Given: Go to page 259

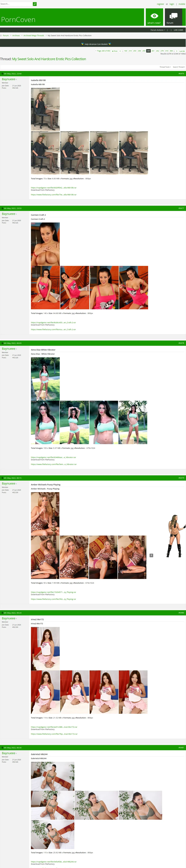Looking at the screenshot, I should [x=144, y=51].
